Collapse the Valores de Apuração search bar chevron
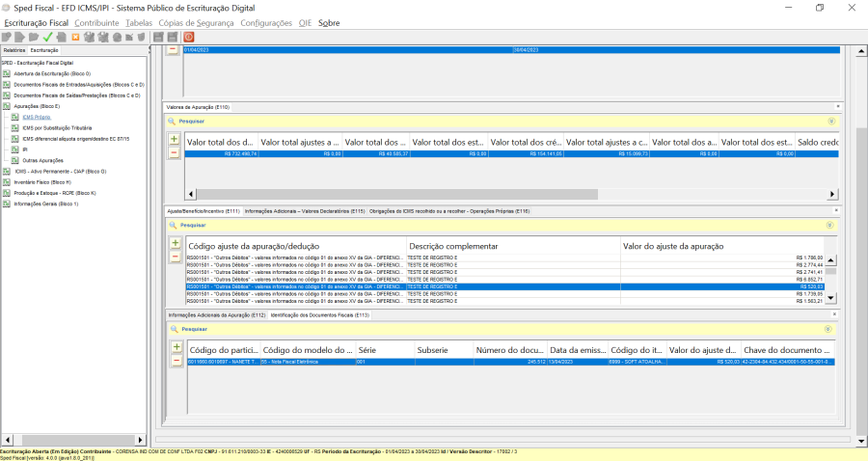Screen dimensions: 868x461 831,122
